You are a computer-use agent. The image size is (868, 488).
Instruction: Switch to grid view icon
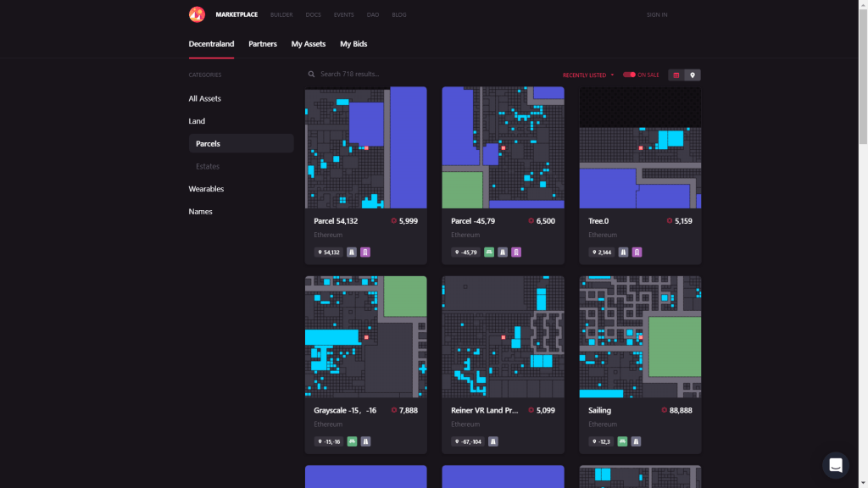click(676, 75)
